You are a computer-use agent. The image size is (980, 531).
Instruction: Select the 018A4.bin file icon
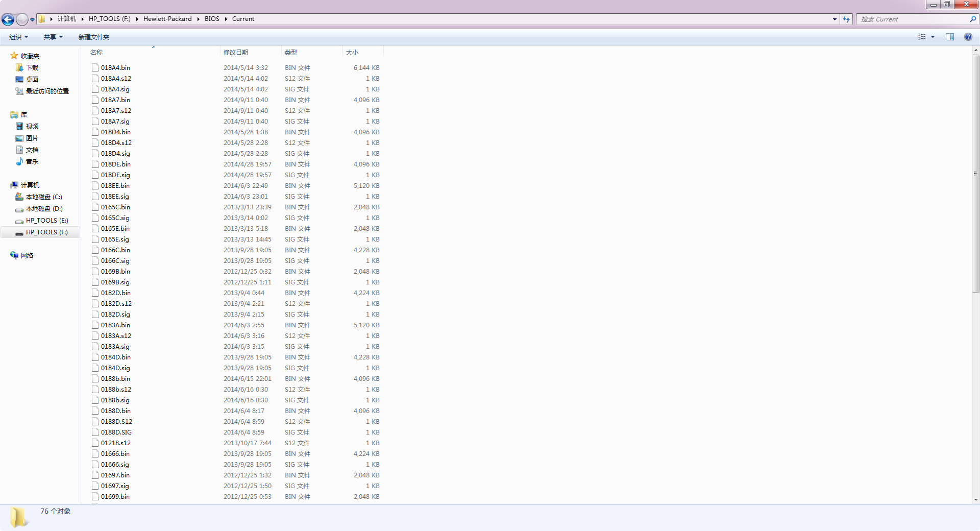[x=95, y=67]
